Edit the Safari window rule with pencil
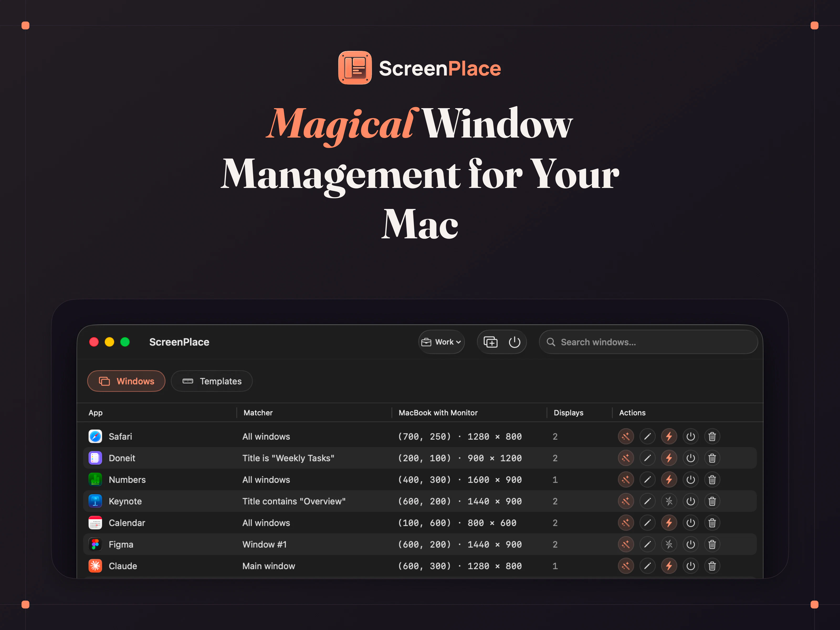 (x=648, y=436)
